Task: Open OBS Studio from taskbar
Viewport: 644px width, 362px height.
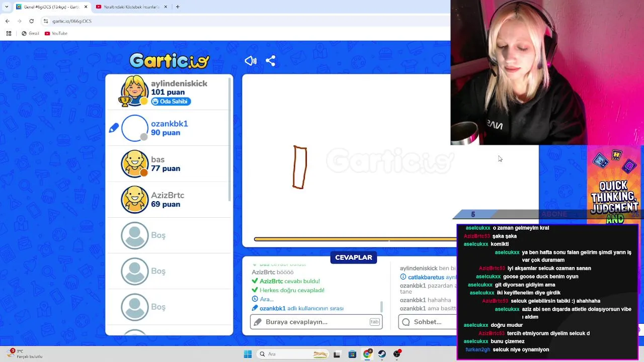Action: point(397,354)
